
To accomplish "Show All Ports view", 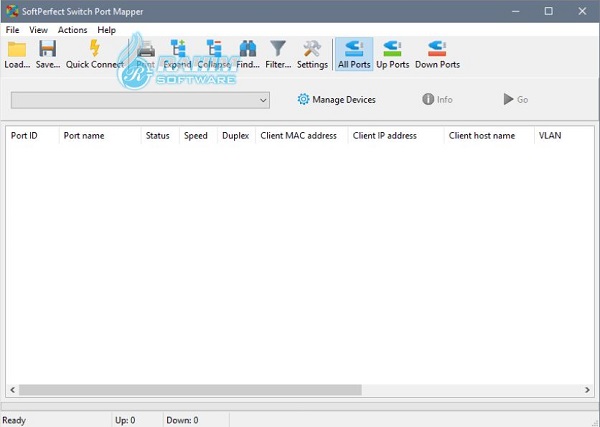I will point(354,54).
